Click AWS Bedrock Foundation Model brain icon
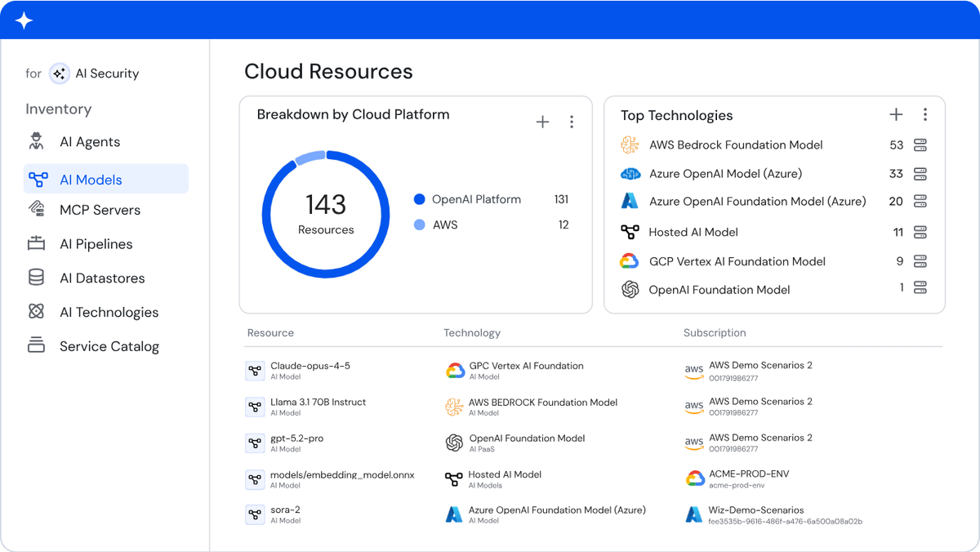This screenshot has height=552, width=980. 630,145
